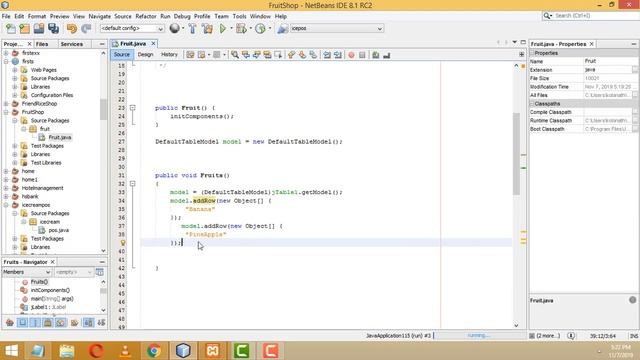The height and width of the screenshot is (360, 640).
Task: Collapse the icecreampos project node
Action: 6,205
